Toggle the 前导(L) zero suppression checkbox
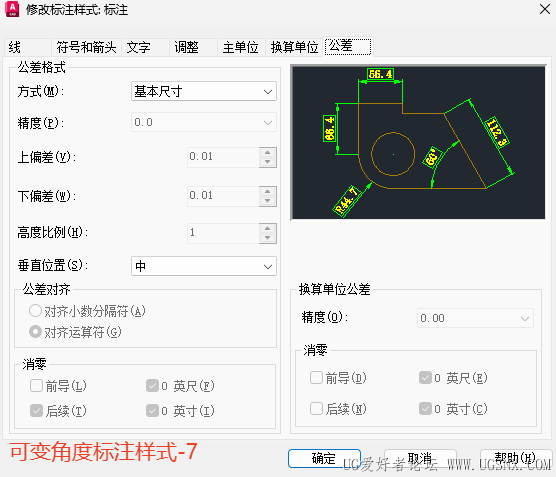 37,386
